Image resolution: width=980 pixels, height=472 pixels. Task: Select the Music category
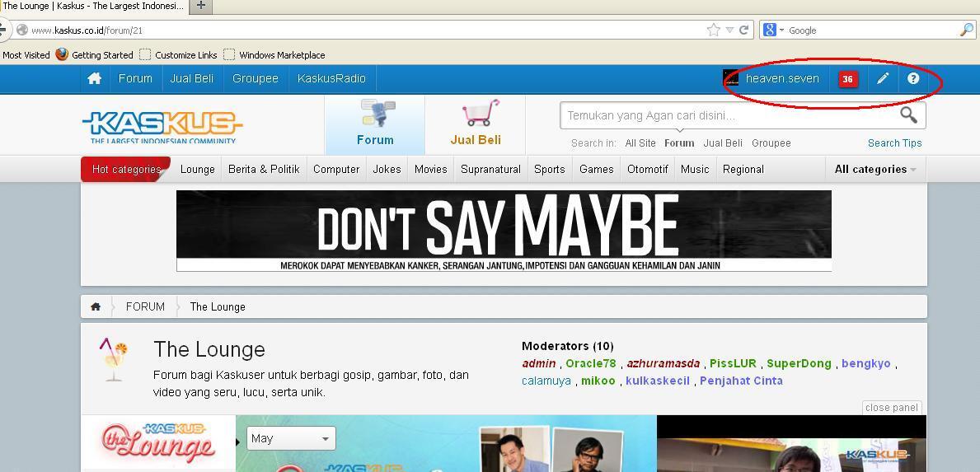point(695,169)
